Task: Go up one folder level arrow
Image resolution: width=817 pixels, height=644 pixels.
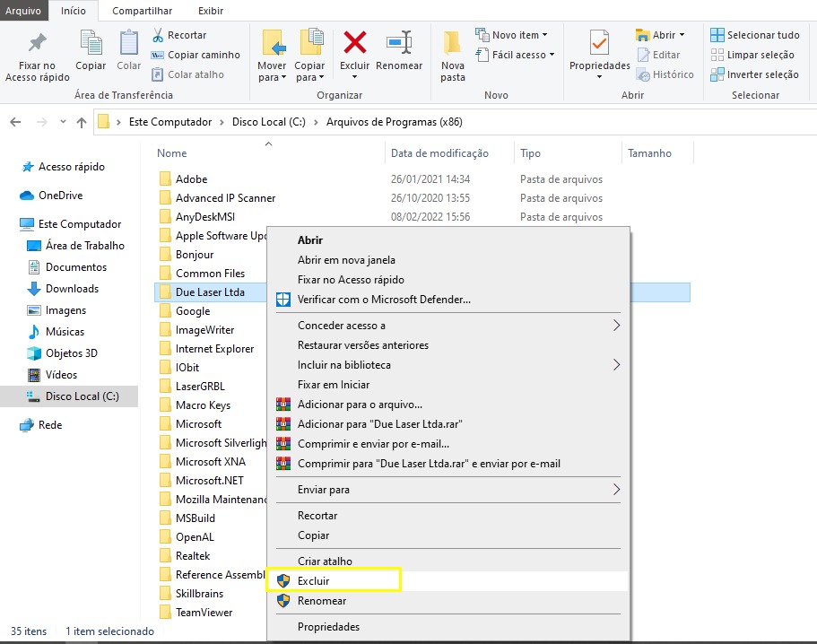Action: tap(82, 122)
